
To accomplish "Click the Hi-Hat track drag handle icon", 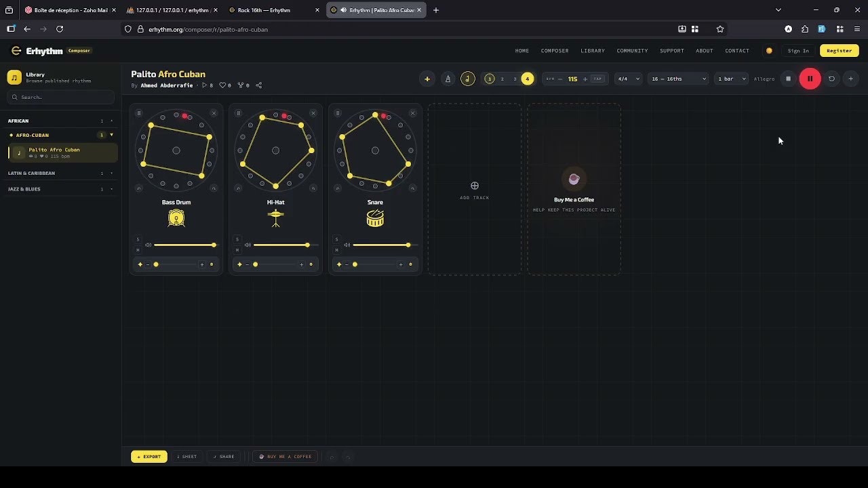I will [x=238, y=113].
